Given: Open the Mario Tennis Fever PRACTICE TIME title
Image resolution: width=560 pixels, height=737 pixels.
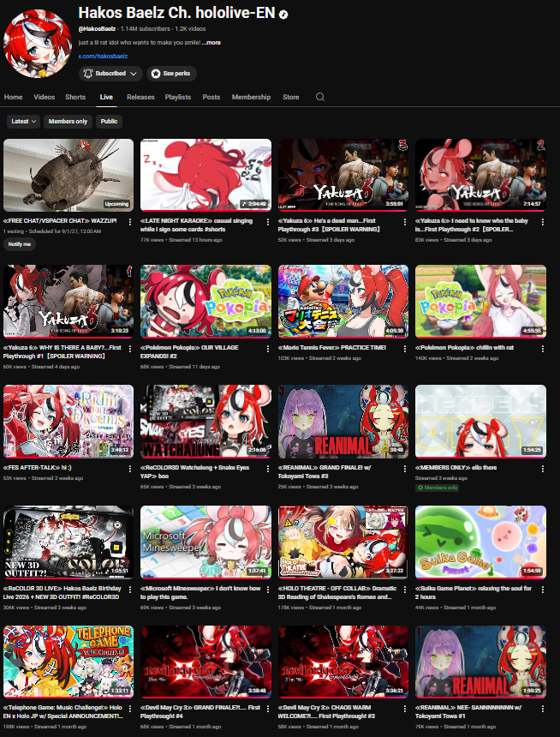Looking at the screenshot, I should tap(331, 348).
